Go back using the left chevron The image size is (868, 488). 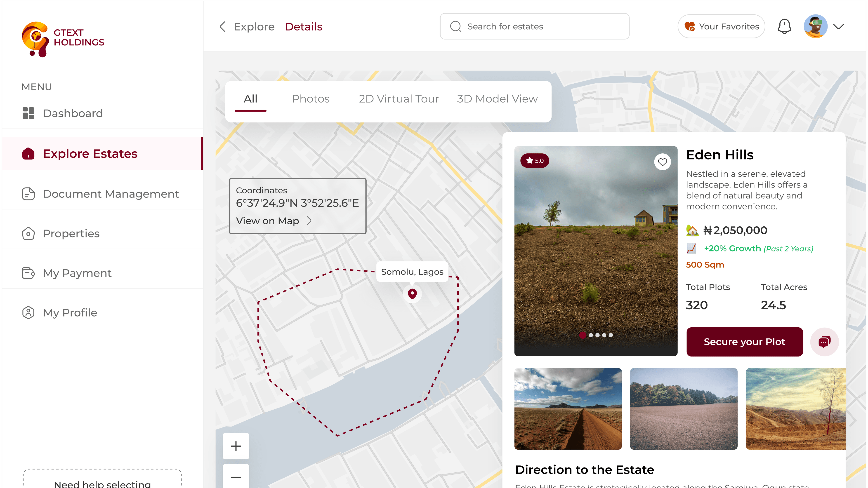click(222, 27)
